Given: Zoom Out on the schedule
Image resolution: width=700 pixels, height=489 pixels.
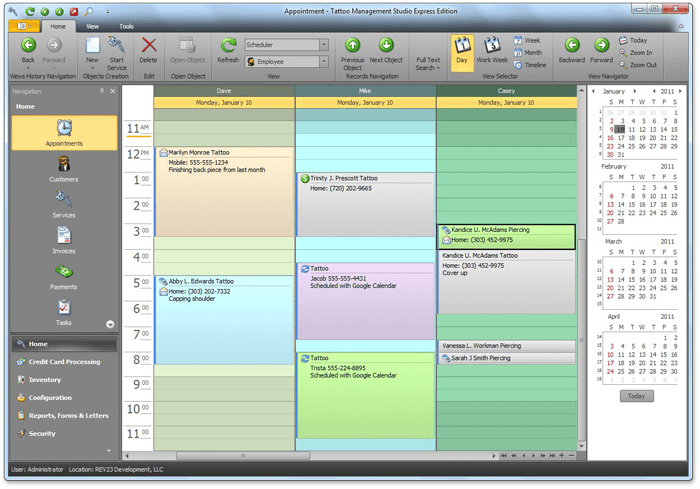Looking at the screenshot, I should coord(638,65).
